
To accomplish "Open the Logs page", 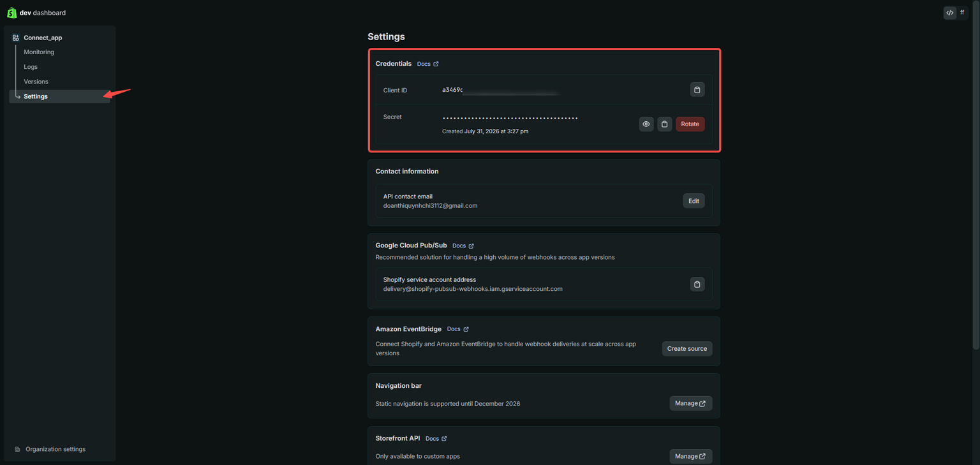I will pos(31,67).
